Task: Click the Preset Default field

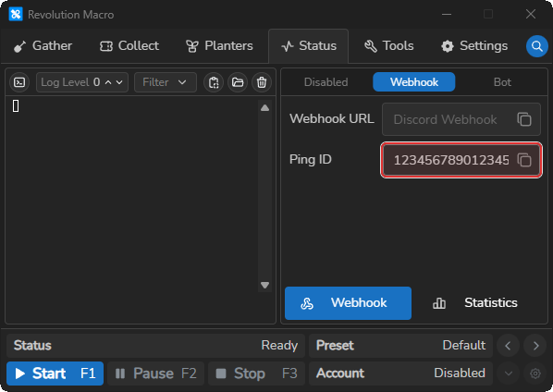Action: tap(401, 346)
